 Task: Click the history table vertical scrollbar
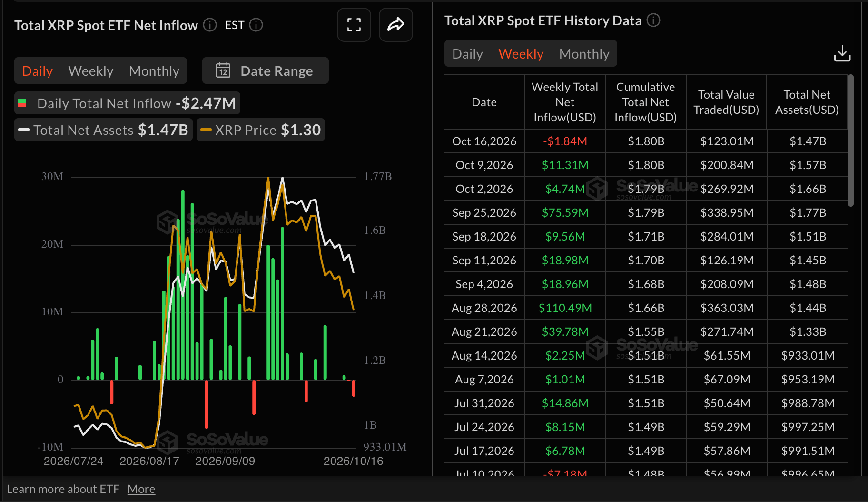[x=851, y=141]
